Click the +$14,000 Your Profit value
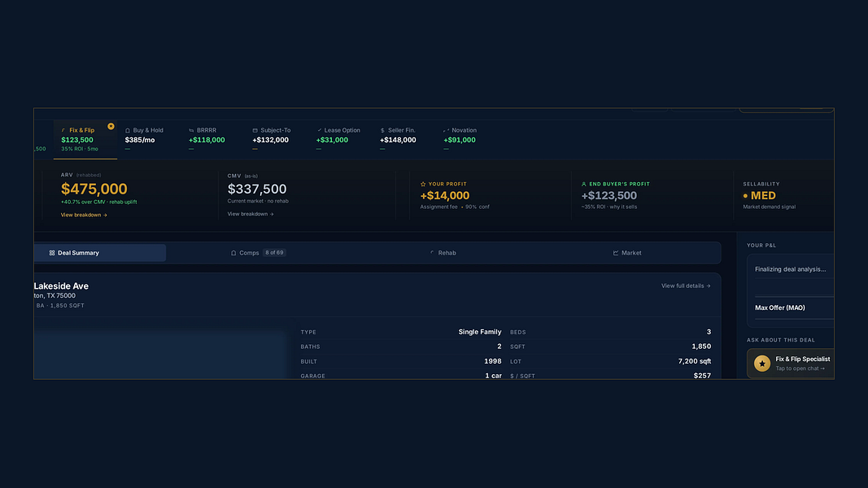 444,195
